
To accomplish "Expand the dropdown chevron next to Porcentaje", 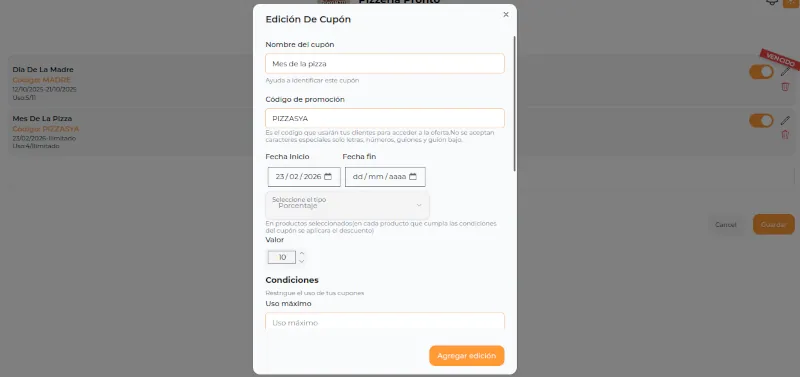I will (419, 205).
